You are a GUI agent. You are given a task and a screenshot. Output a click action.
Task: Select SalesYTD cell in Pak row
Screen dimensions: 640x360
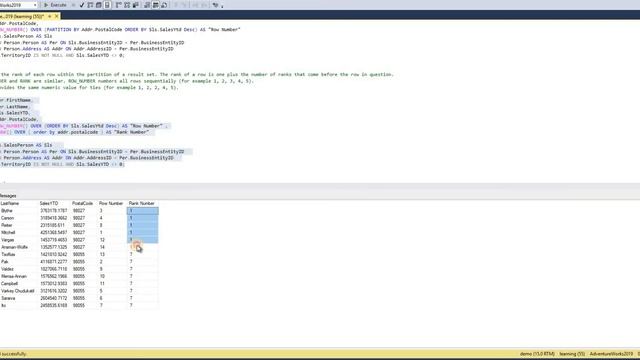[54, 262]
